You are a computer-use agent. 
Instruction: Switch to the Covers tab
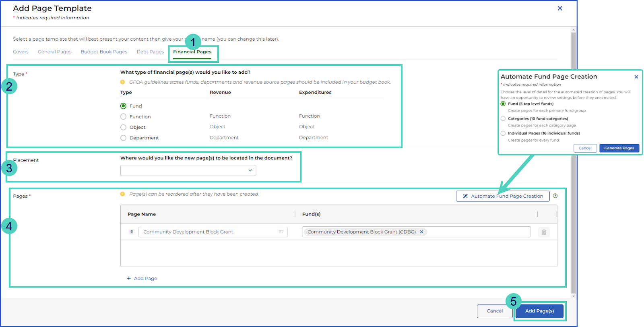[x=21, y=52]
